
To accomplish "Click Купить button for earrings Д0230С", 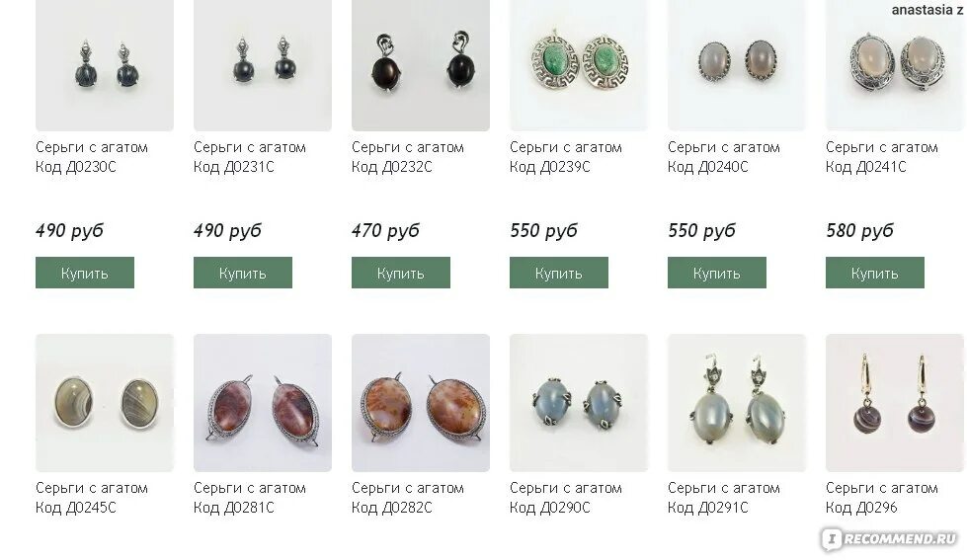I will 85,273.
